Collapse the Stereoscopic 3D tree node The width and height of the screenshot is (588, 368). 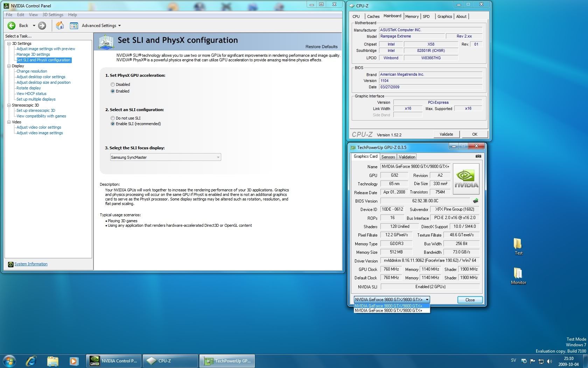point(9,105)
